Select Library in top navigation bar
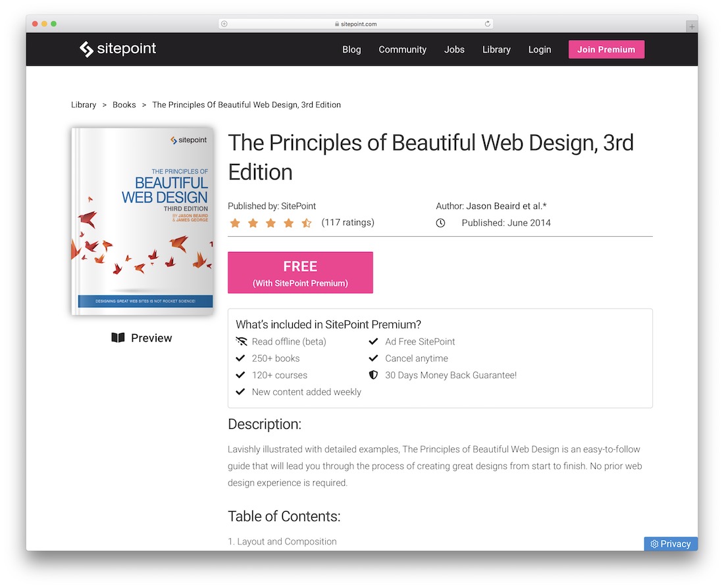Viewport: 724px width, 588px height. (496, 49)
